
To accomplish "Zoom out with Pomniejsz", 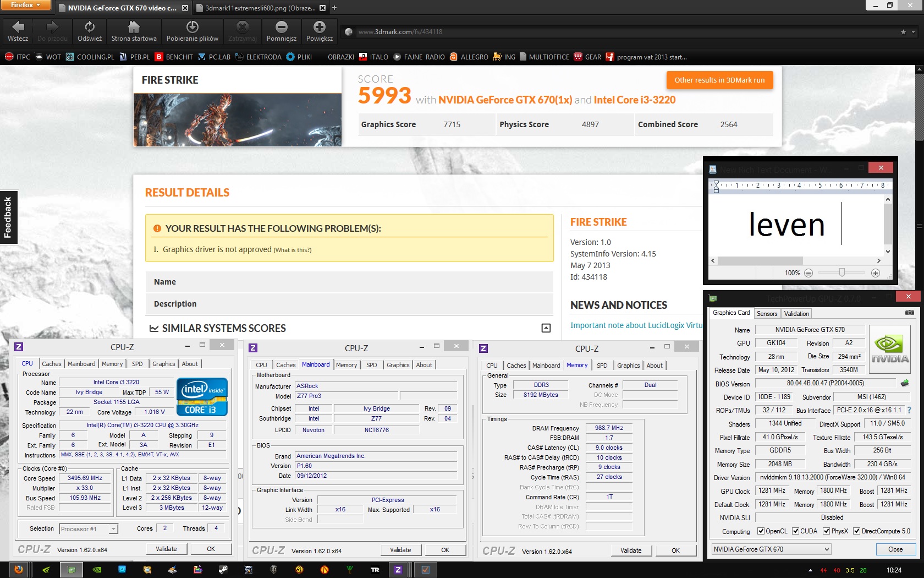I will [282, 31].
